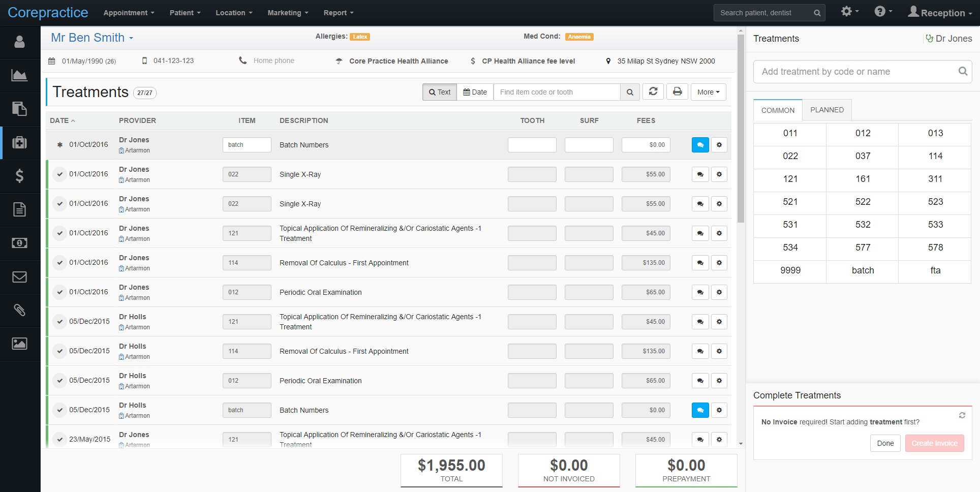The image size is (980, 492).
Task: Toggle the checkmark on the 23/May/2015 treatment row
Action: (60, 440)
